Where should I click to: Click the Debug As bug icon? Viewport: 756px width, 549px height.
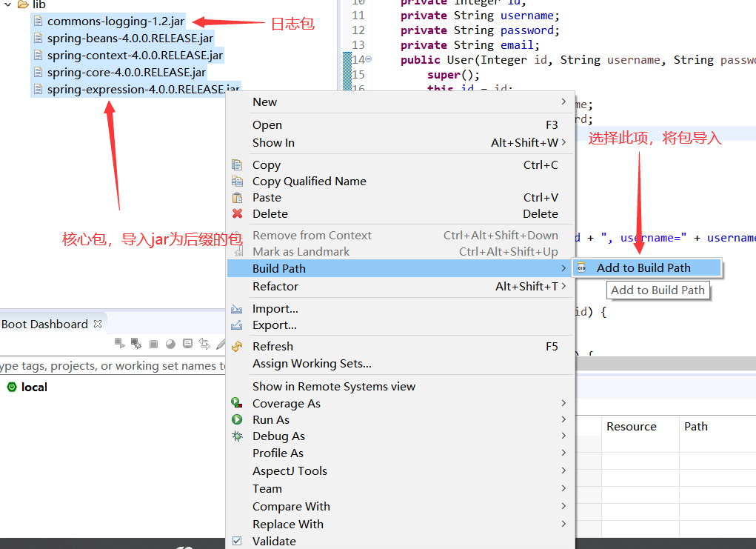point(237,436)
